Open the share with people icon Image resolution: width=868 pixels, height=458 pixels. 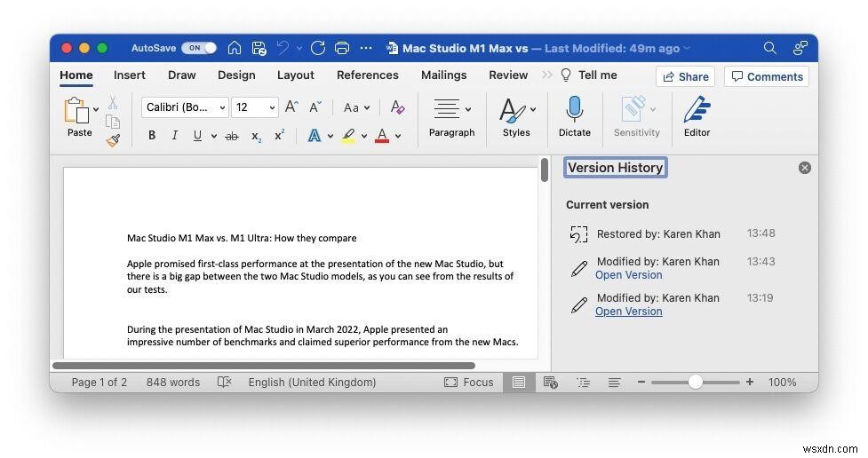coord(800,48)
